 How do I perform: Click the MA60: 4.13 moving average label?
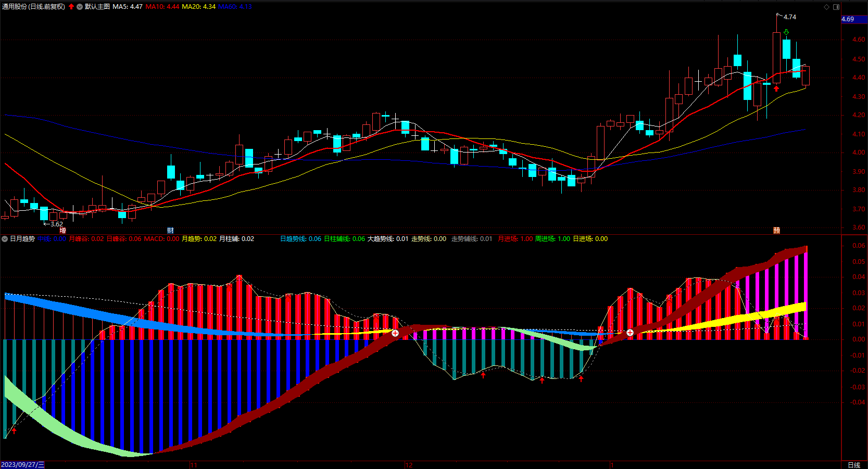[235, 7]
